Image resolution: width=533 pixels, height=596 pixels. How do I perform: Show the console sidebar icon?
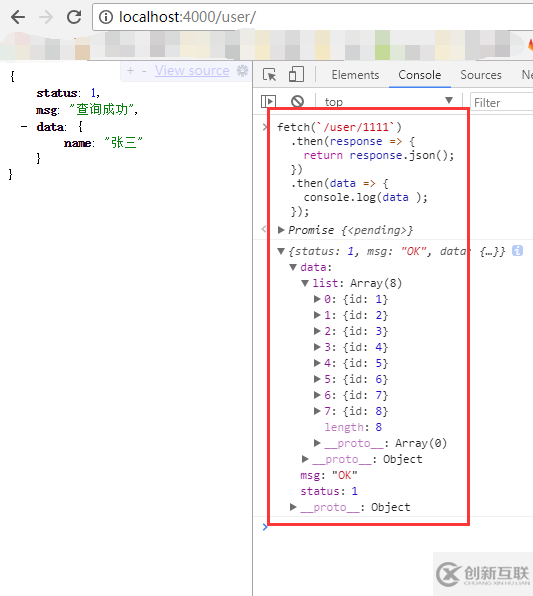coord(268,101)
